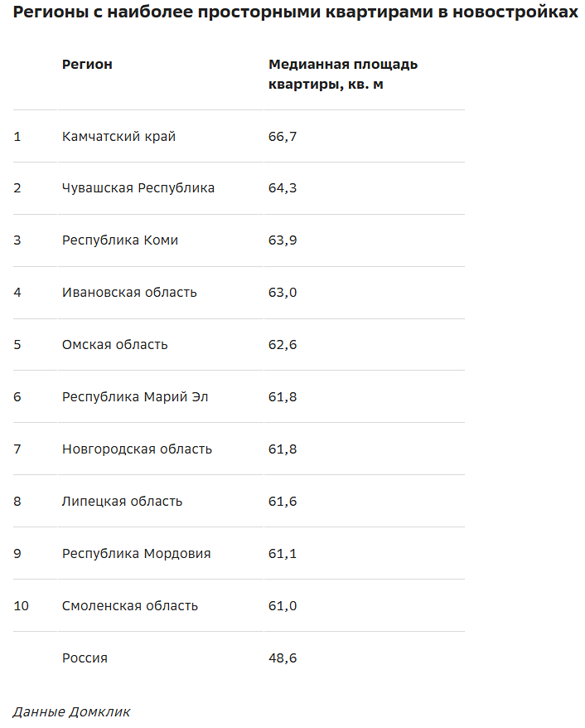Click the 'Медианная площадь квартиры' column header
Viewport: 585px width, 728px height.
[x=343, y=75]
